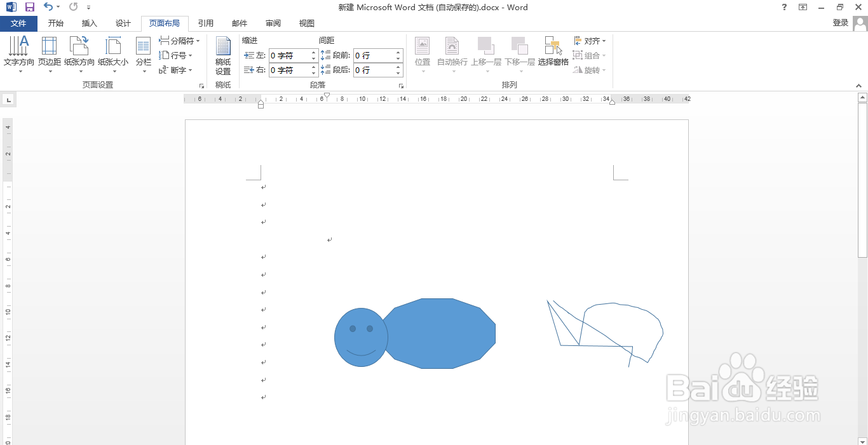Click the vertical scrollbar up arrow
868x445 pixels.
862,97
